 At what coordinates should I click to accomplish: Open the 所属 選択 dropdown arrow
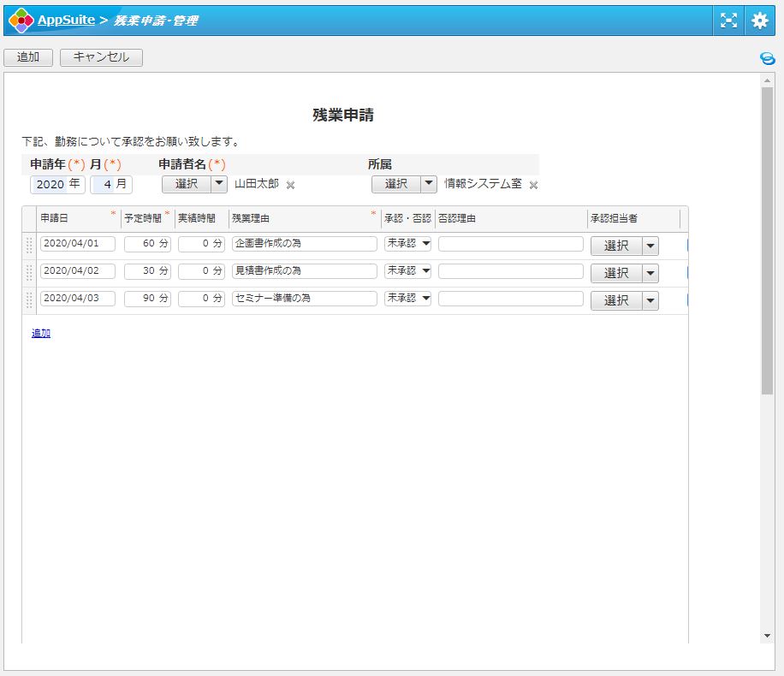click(429, 184)
